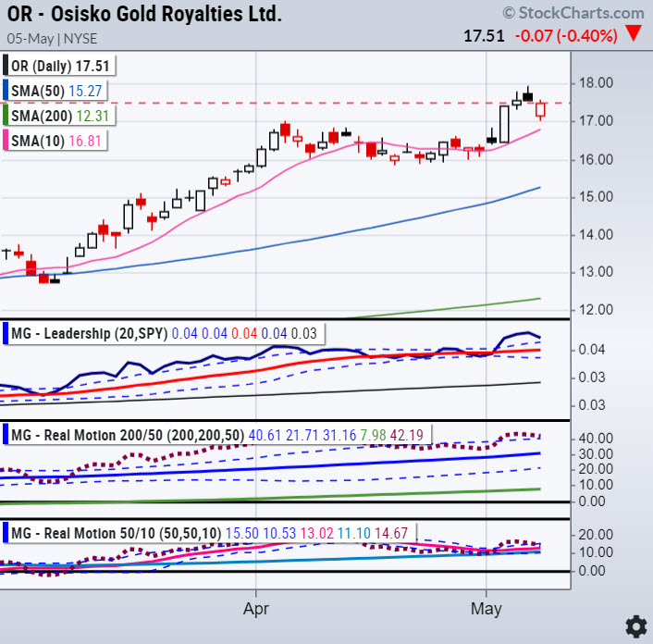Click the -0.07 (-0.40%) change value
Image resolution: width=653 pixels, height=644 pixels.
pos(566,36)
